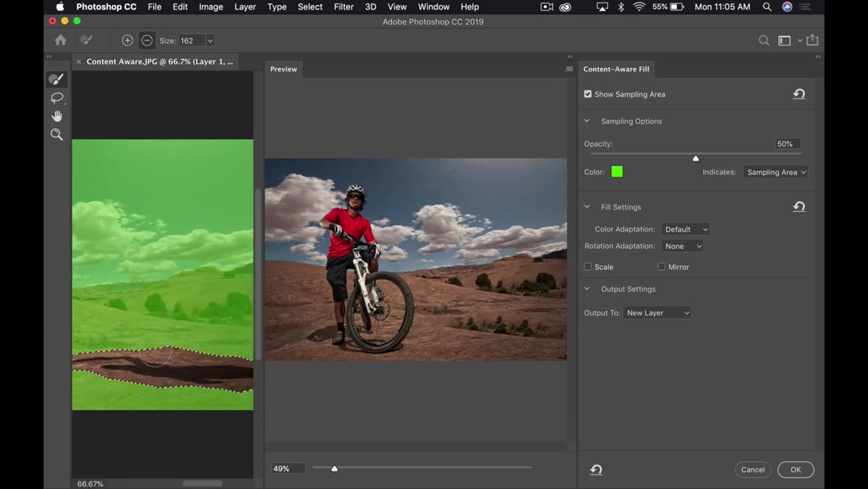Open the Edit menu

(180, 7)
